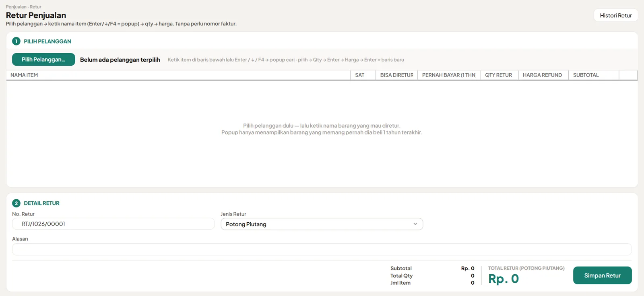
Task: Click the step 1 number badge
Action: 16,41
